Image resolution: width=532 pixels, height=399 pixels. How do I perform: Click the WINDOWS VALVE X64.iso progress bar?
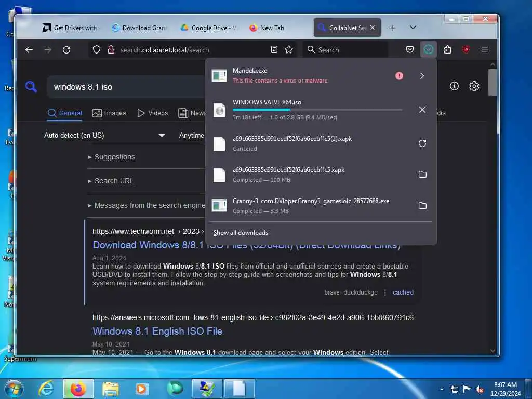tap(317, 110)
